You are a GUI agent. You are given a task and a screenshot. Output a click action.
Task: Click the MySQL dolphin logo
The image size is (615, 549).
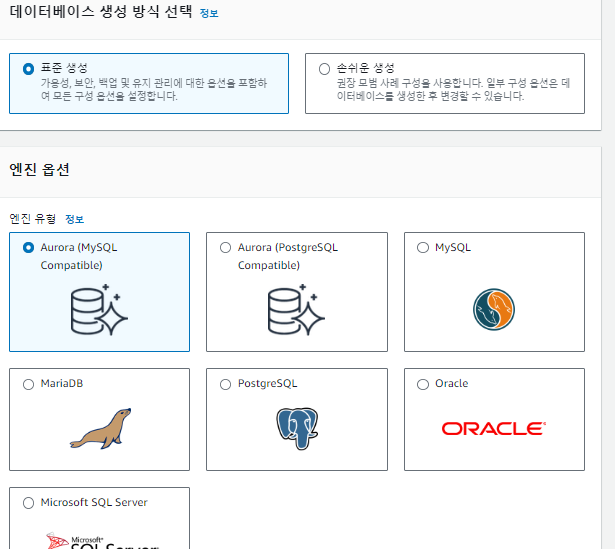(x=494, y=309)
